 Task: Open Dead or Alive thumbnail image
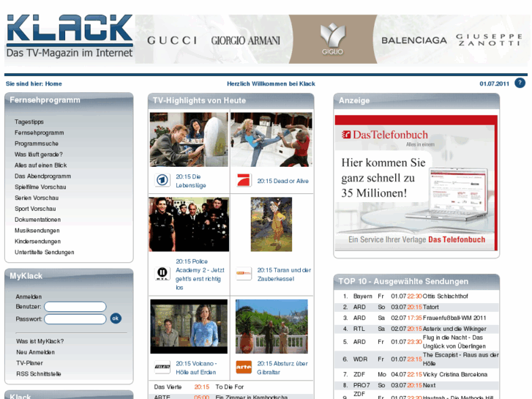pos(271,140)
